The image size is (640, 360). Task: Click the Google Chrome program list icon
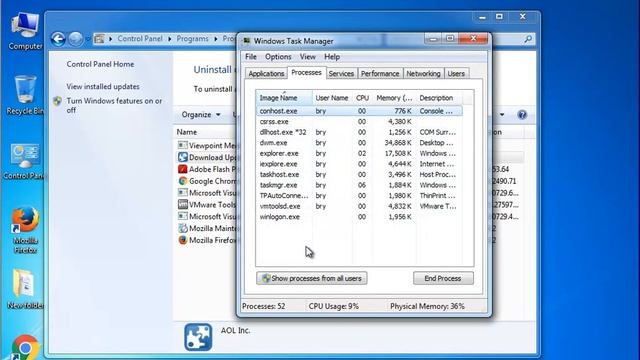(182, 181)
